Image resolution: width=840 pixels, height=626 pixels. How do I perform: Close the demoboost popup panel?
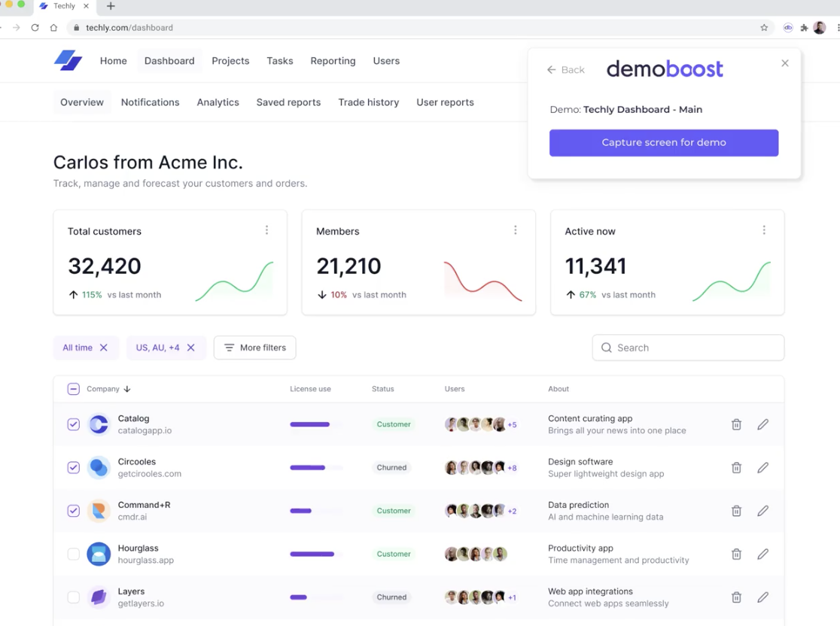(785, 63)
